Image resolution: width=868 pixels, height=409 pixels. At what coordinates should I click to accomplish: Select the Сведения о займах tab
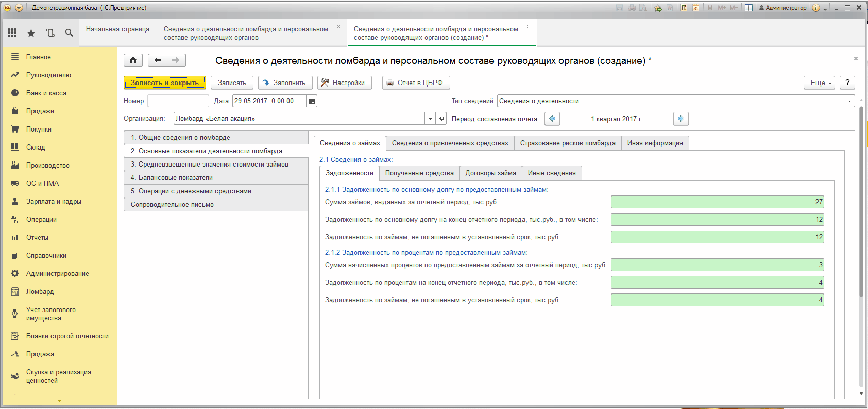click(350, 143)
